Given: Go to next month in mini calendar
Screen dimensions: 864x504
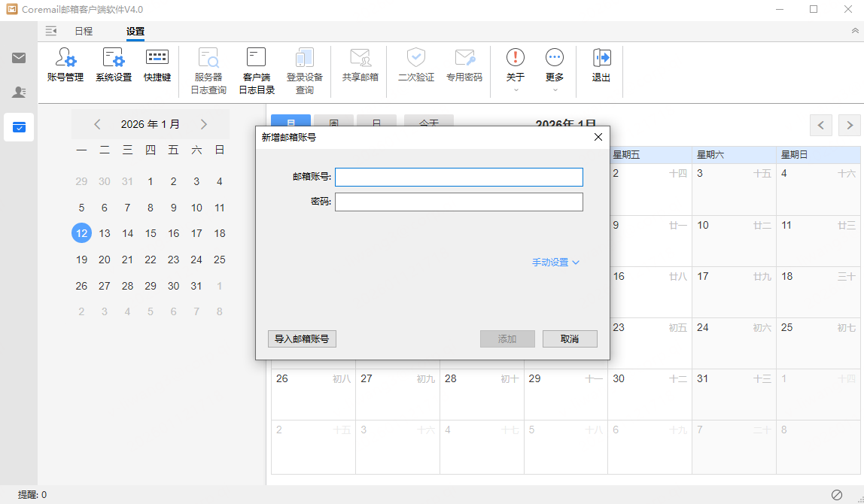Looking at the screenshot, I should click(x=204, y=124).
